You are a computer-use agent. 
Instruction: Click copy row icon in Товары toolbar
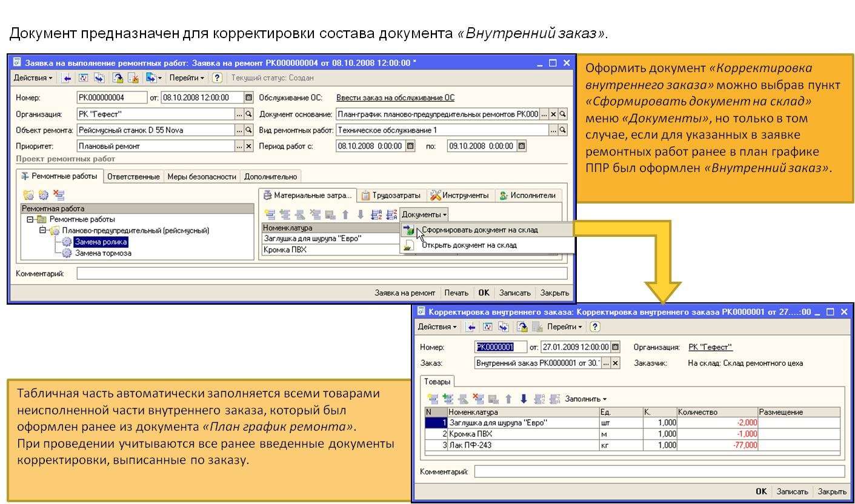coord(448,399)
